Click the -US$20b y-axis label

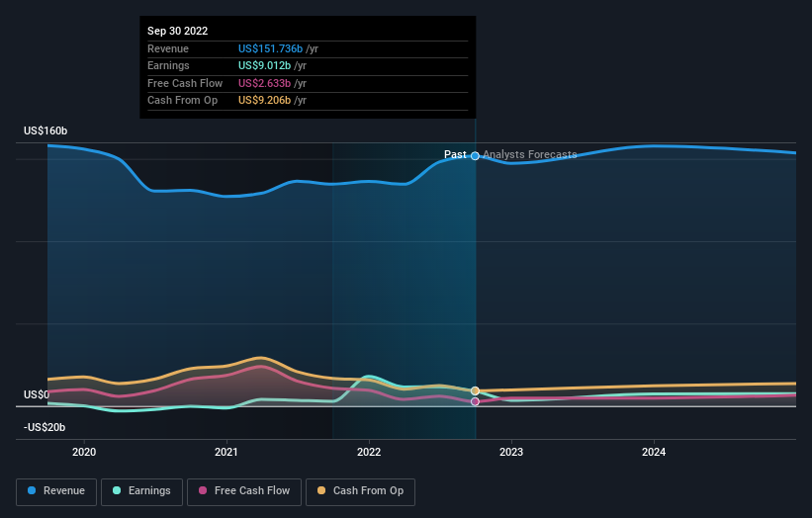click(x=45, y=427)
